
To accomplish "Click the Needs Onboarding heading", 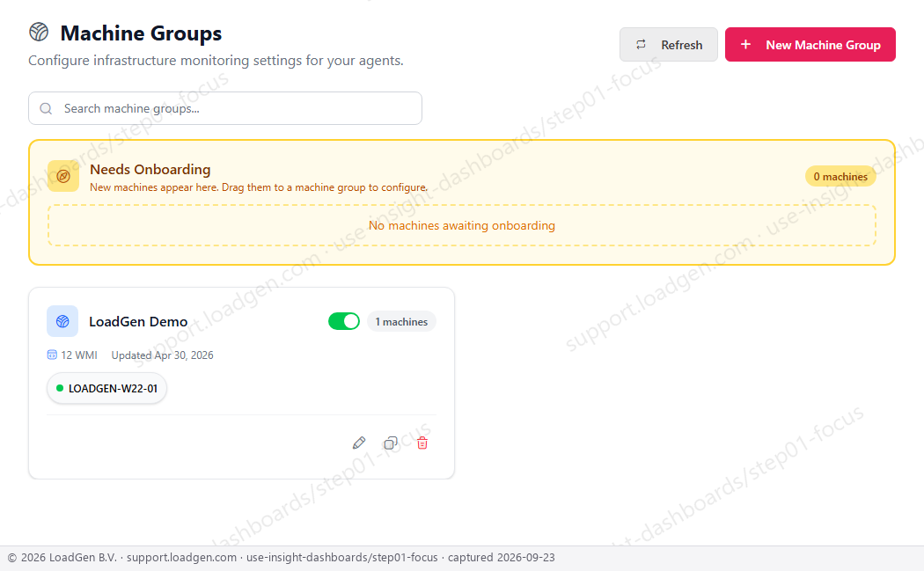I will (x=150, y=169).
